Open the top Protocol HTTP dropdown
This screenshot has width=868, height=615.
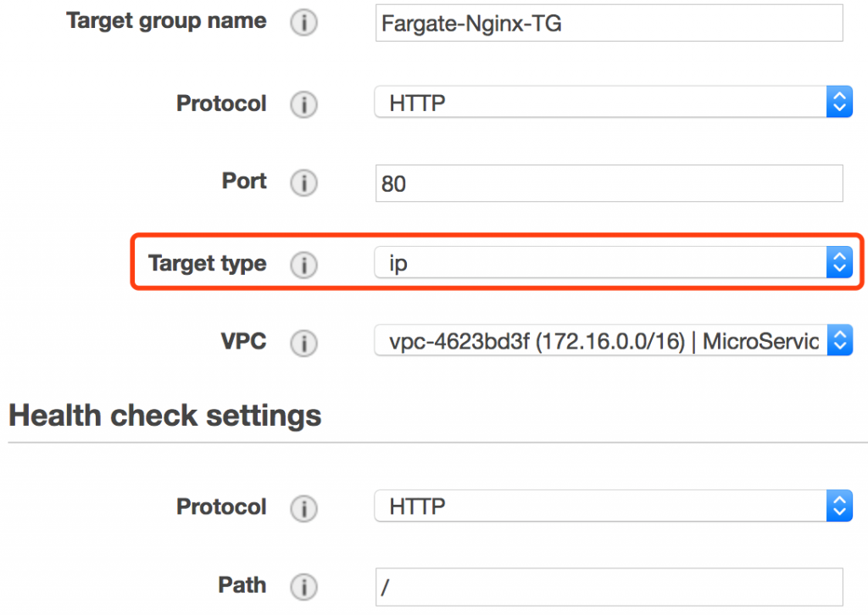614,102
